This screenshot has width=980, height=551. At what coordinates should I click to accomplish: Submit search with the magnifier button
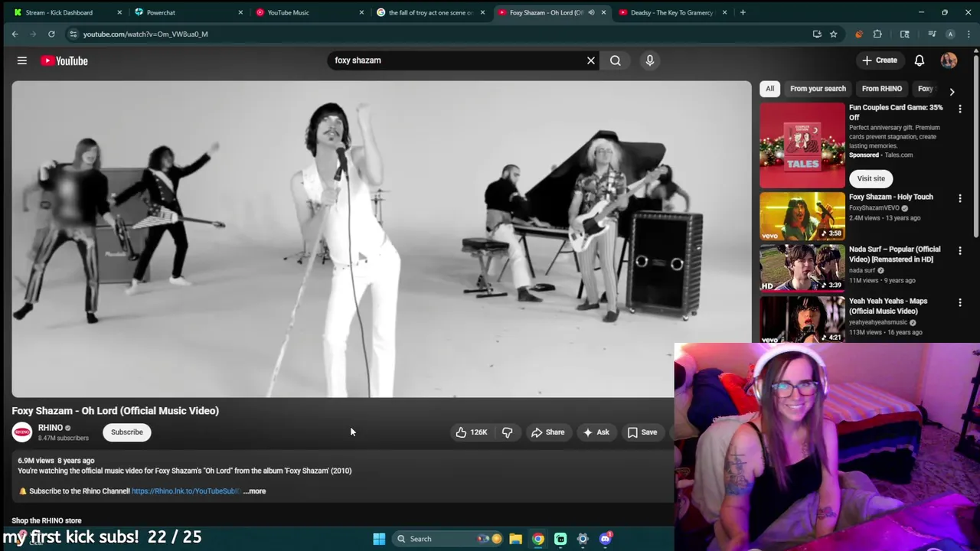[615, 60]
